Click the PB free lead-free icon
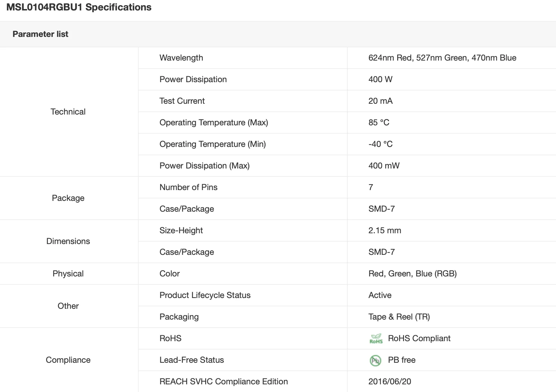Viewport: 556px width, 392px height. (375, 360)
